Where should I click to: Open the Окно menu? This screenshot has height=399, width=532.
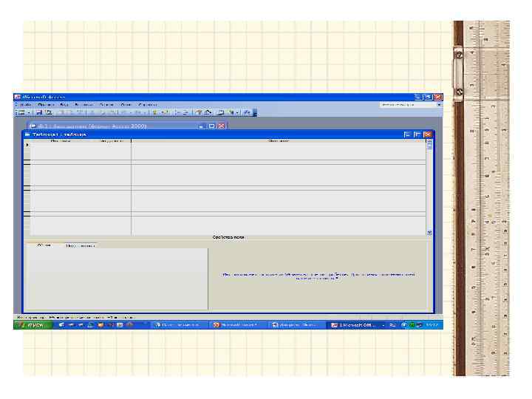pyautogui.click(x=126, y=105)
